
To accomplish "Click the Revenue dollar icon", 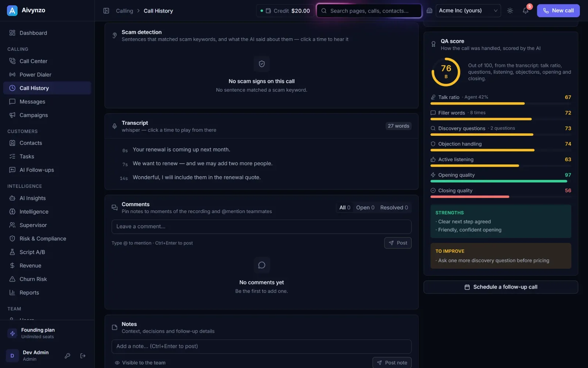I will point(12,266).
